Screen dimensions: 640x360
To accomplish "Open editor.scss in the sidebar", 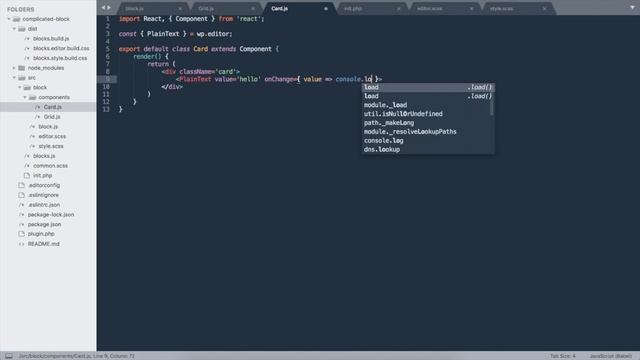I will (52, 136).
